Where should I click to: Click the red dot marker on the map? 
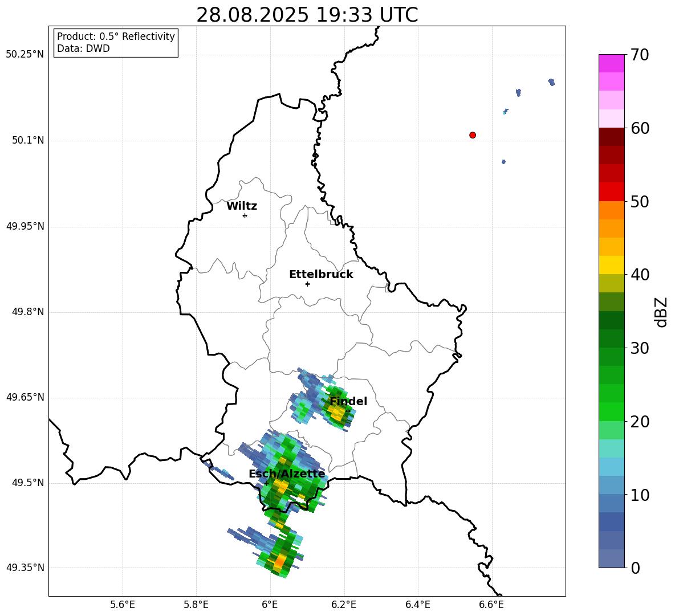pyautogui.click(x=473, y=135)
